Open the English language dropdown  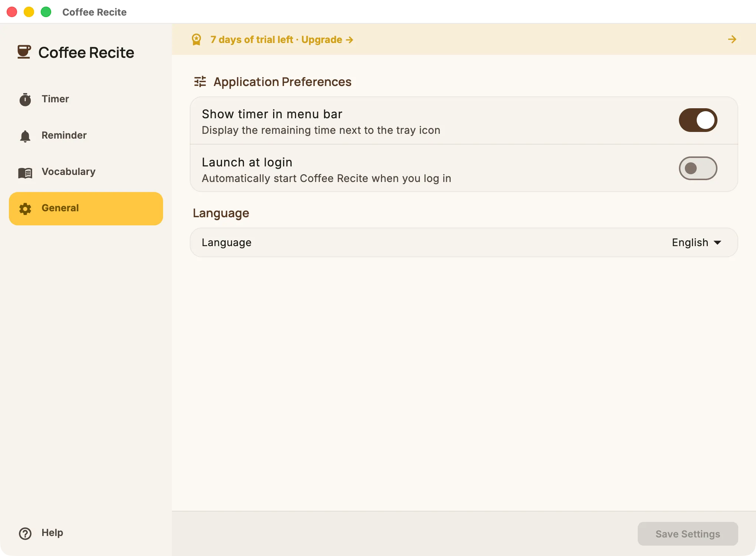tap(696, 242)
